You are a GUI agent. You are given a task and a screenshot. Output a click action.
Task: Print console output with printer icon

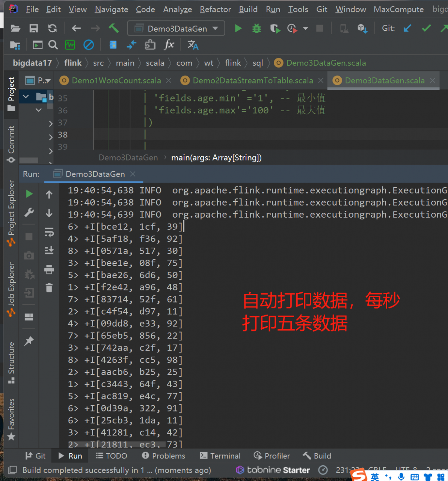(x=49, y=269)
